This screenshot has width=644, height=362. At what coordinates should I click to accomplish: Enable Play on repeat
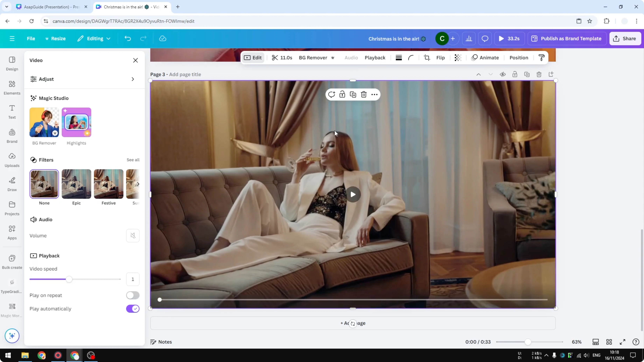(133, 295)
